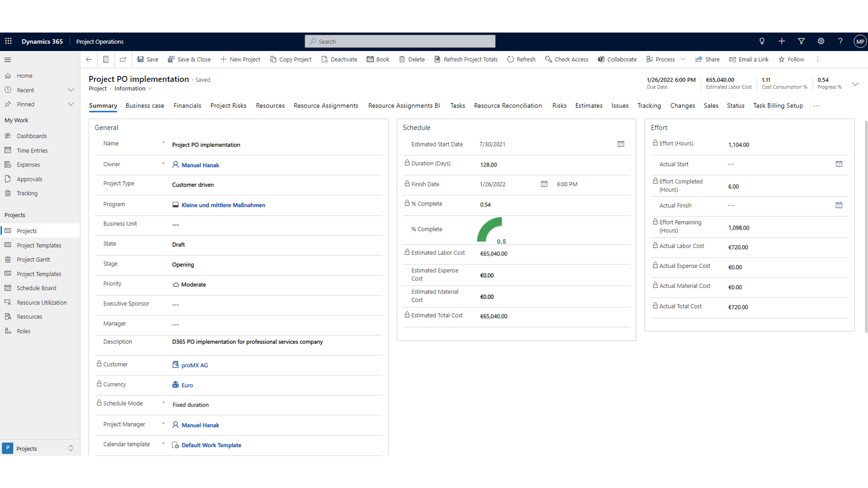The width and height of the screenshot is (868, 488).
Task: Select the Deactivate project icon
Action: (x=324, y=59)
